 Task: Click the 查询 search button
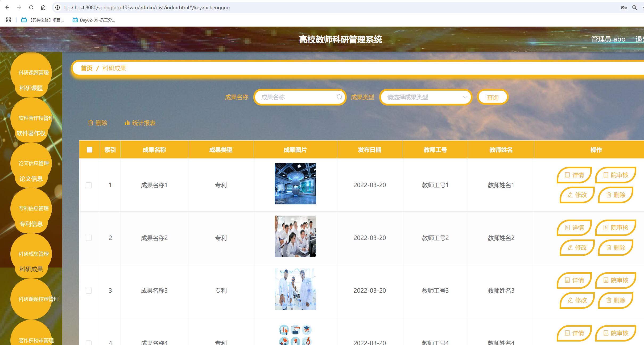493,97
